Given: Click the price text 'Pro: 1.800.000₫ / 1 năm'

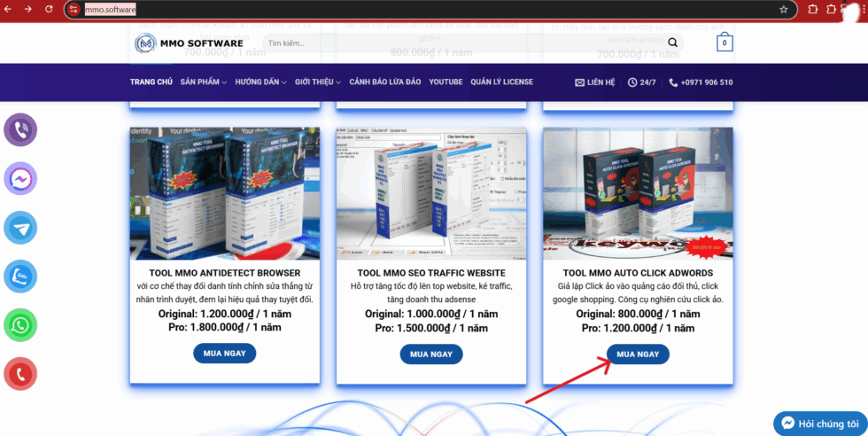Looking at the screenshot, I should (x=225, y=327).
